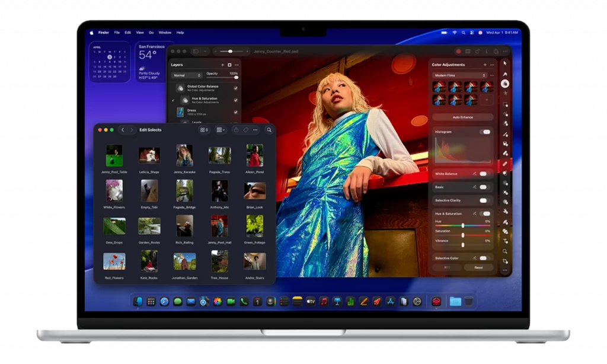
Task: Add a color adjustment using the plus icon
Action: (484, 65)
